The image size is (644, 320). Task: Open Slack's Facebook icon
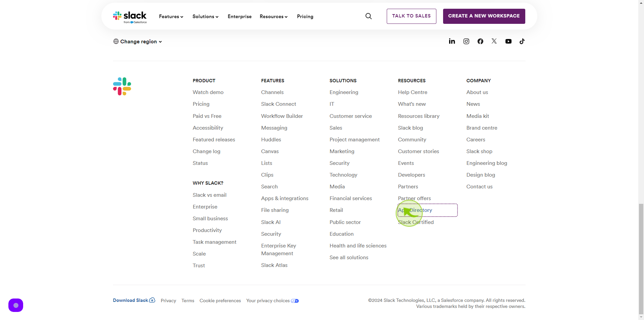pyautogui.click(x=480, y=41)
